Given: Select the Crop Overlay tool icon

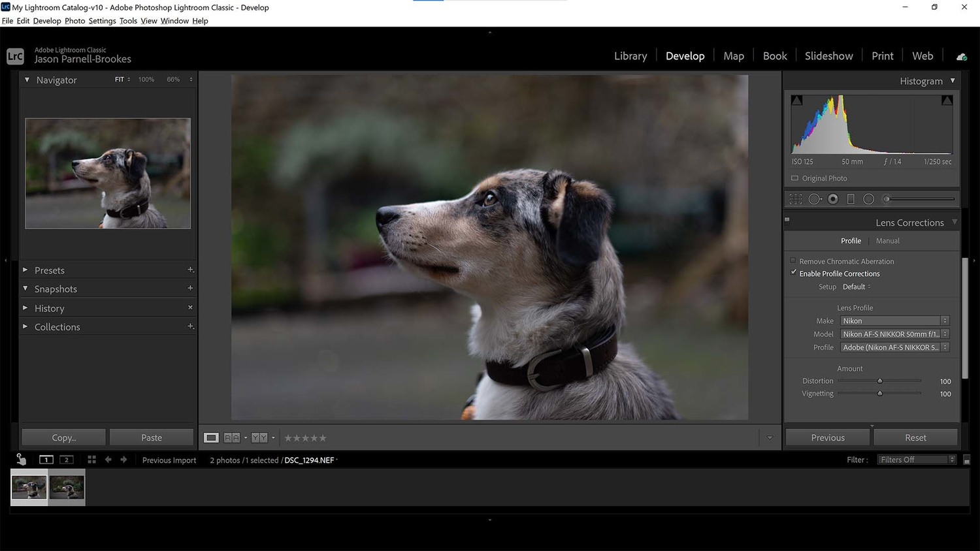Looking at the screenshot, I should coord(796,199).
